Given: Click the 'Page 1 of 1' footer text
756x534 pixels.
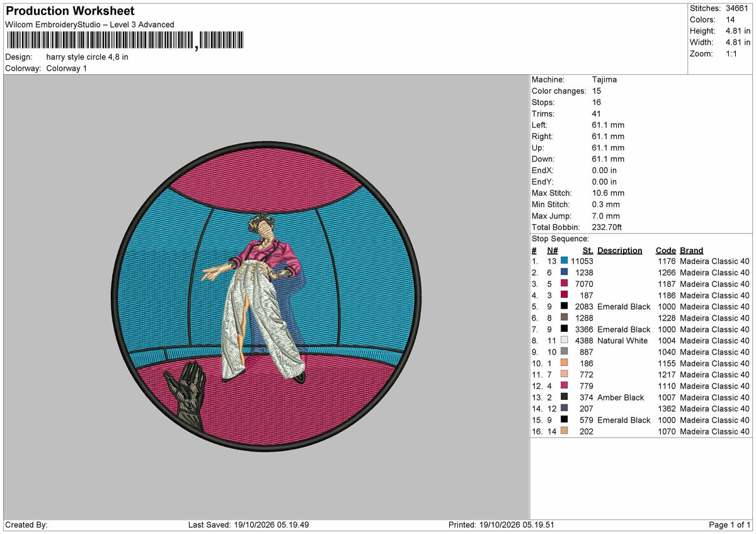Looking at the screenshot, I should (x=730, y=525).
